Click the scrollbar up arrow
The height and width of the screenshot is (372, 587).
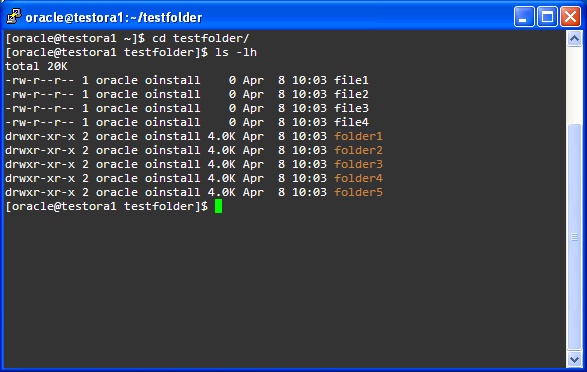574,38
